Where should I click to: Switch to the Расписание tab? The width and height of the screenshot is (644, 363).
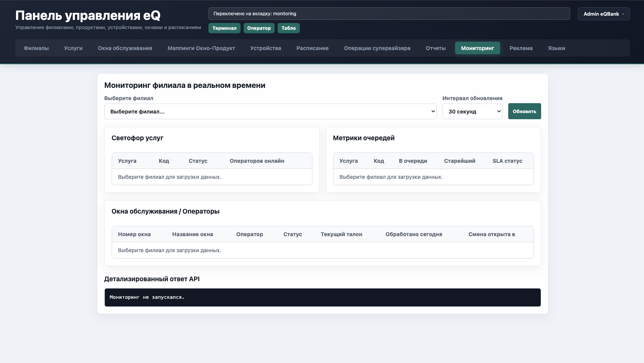click(x=312, y=48)
